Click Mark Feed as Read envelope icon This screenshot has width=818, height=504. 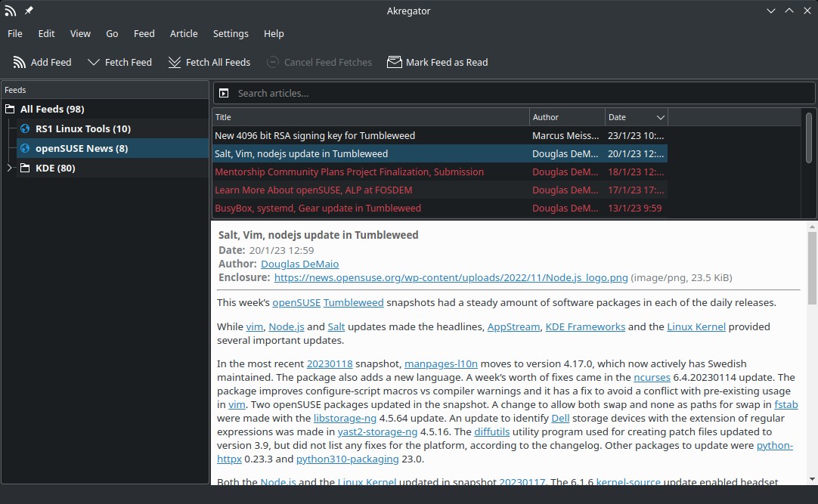point(395,63)
